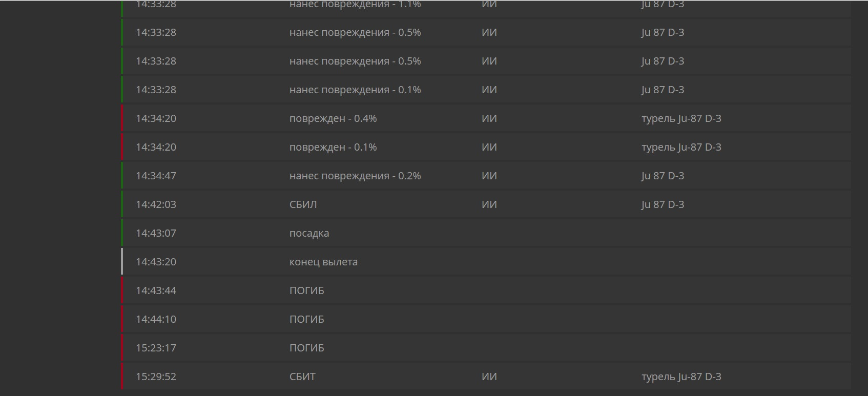This screenshot has height=396, width=868.
Task: Click the 14:34:47 timestamp
Action: click(156, 176)
